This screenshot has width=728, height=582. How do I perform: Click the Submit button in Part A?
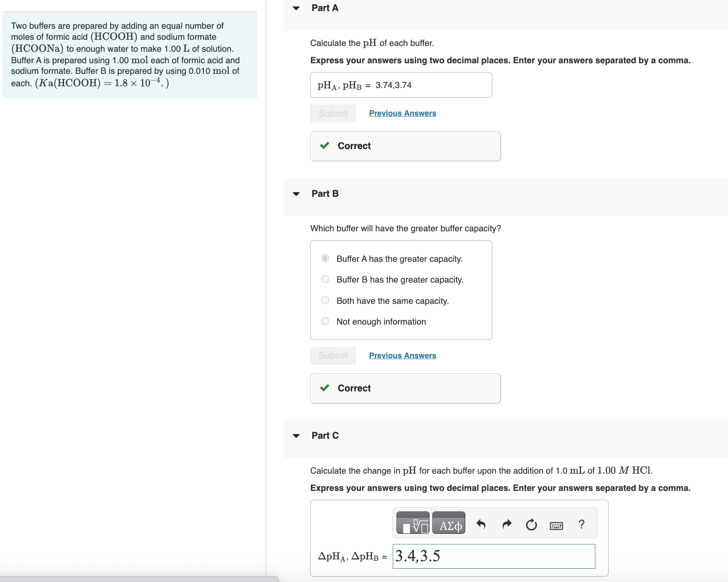click(x=332, y=113)
